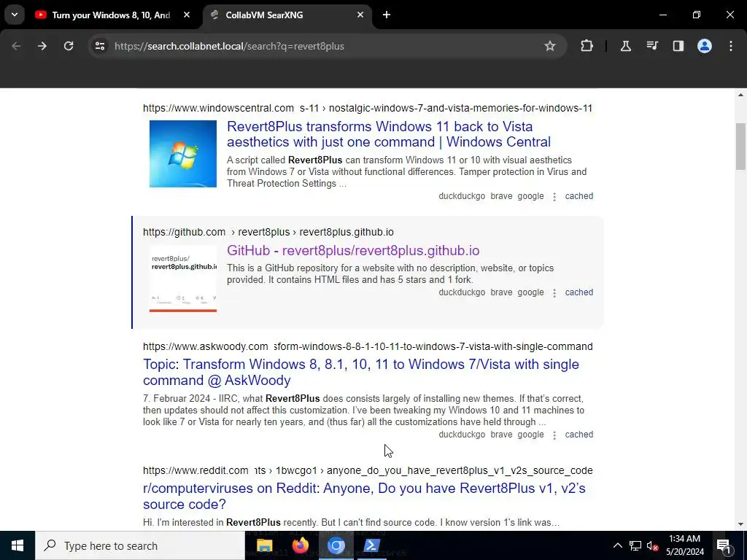
Task: Expand more options for AskWoody result
Action: tap(554, 435)
